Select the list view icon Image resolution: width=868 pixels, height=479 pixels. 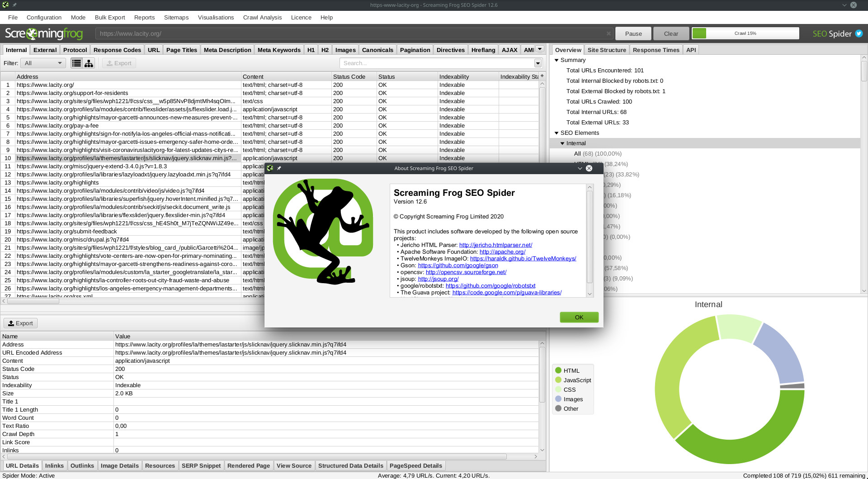point(77,63)
